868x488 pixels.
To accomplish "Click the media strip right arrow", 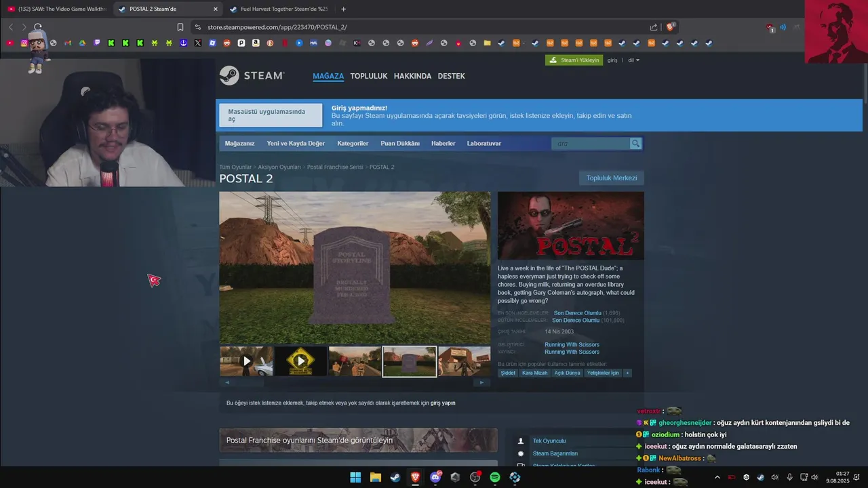I will point(481,382).
